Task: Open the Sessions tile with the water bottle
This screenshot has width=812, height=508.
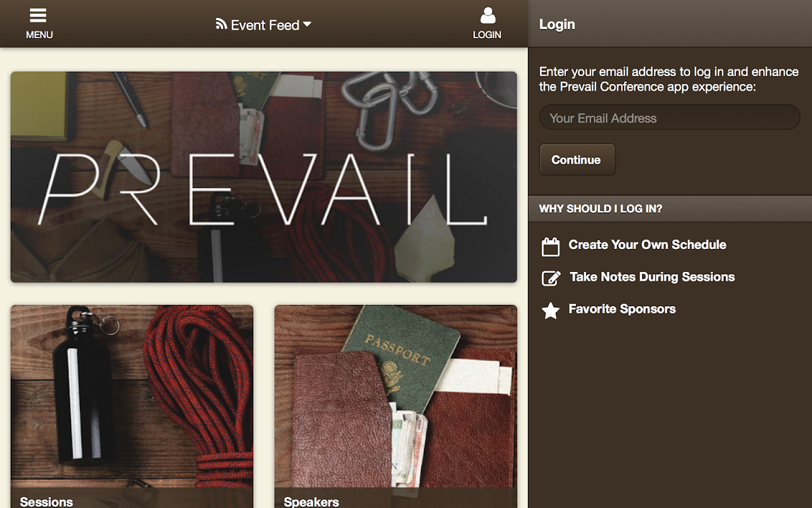Action: click(x=132, y=406)
